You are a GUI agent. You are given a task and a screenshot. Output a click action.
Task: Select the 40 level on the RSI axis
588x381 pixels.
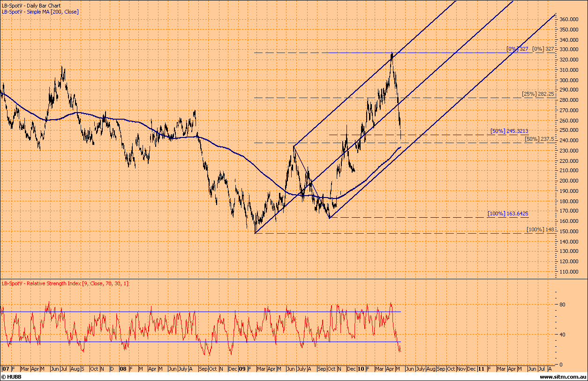click(562, 335)
